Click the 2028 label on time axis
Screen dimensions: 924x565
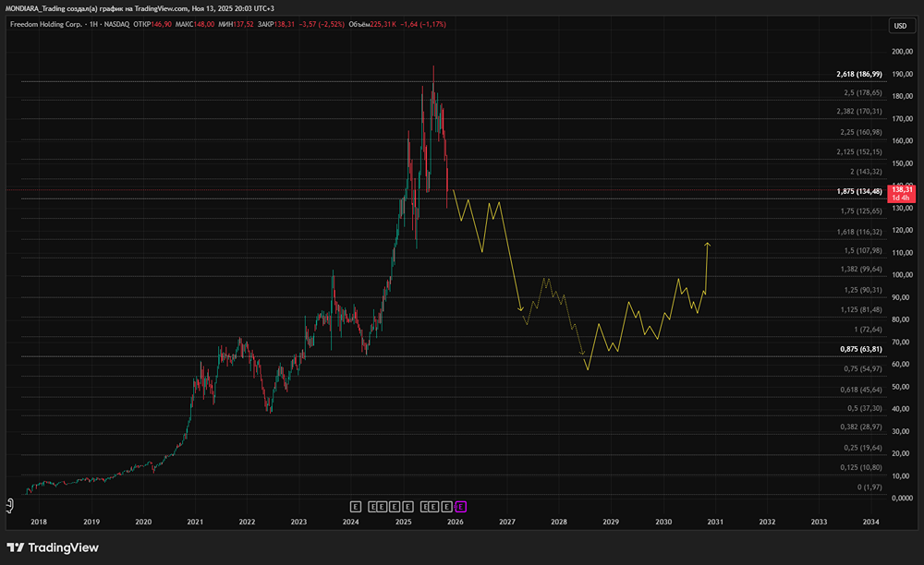pyautogui.click(x=559, y=522)
